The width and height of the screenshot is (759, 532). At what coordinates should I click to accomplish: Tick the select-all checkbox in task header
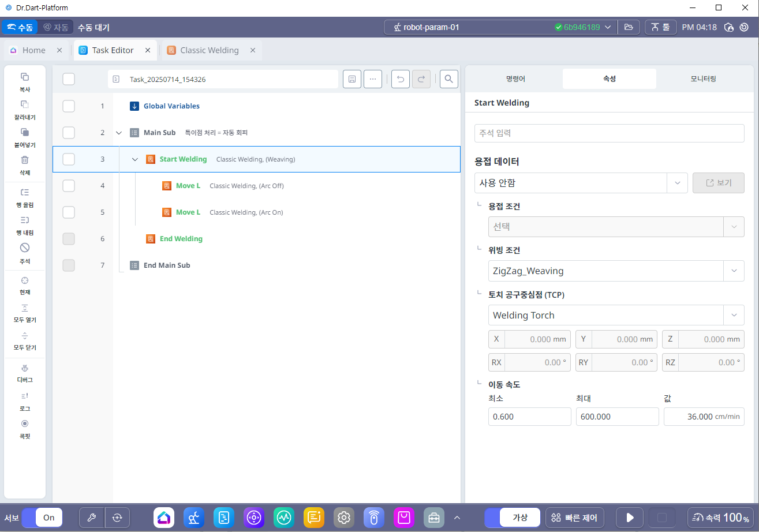69,79
